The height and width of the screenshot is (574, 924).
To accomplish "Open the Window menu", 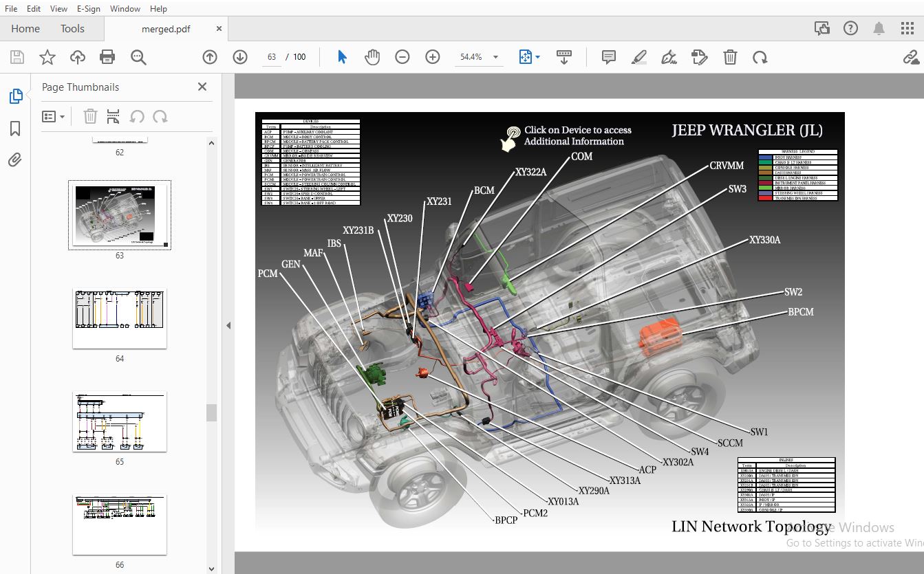I will click(125, 9).
